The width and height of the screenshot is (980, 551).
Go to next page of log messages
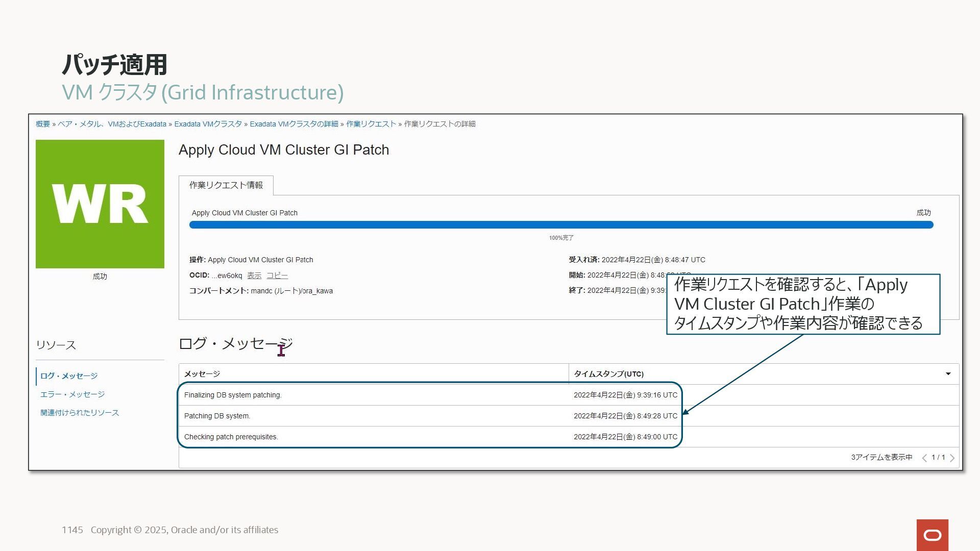pos(952,458)
